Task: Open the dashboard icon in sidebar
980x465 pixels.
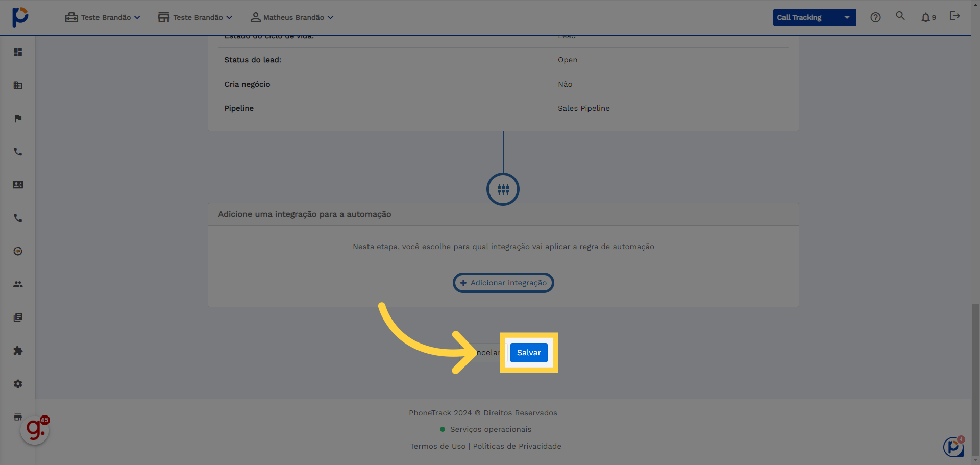Action: [x=18, y=52]
